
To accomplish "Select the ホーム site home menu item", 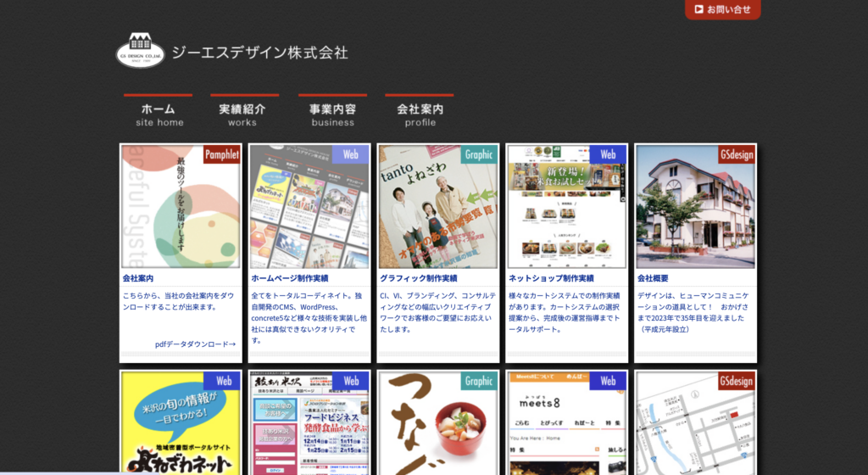I will coord(159,115).
